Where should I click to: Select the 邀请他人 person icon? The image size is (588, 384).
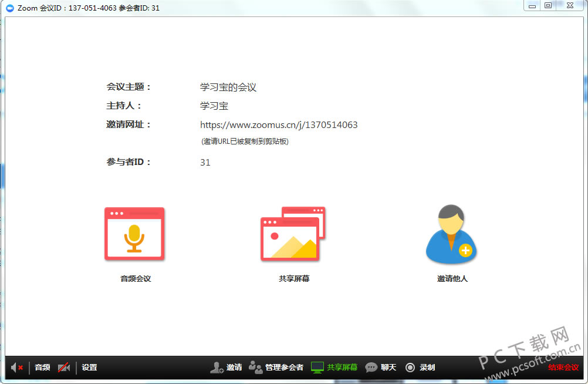point(451,234)
